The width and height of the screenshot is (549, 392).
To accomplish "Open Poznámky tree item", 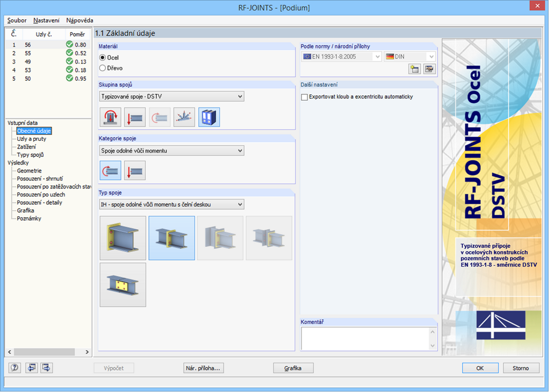I will click(x=29, y=218).
